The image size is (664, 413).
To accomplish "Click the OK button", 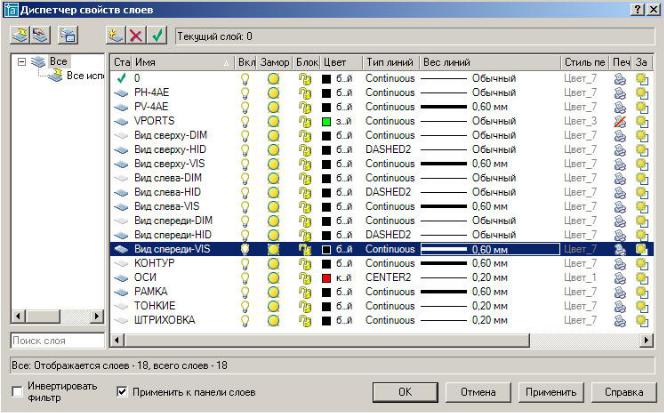I will click(405, 392).
